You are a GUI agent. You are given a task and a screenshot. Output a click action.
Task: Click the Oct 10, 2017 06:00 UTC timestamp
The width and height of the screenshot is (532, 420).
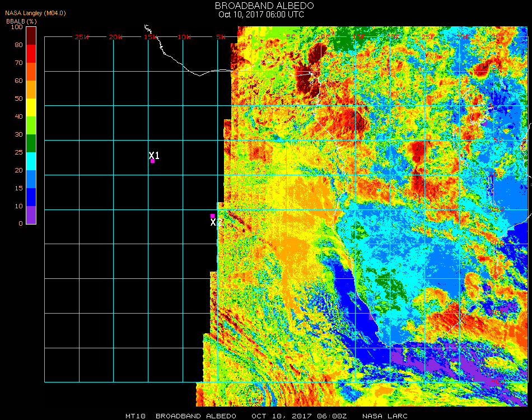point(261,15)
